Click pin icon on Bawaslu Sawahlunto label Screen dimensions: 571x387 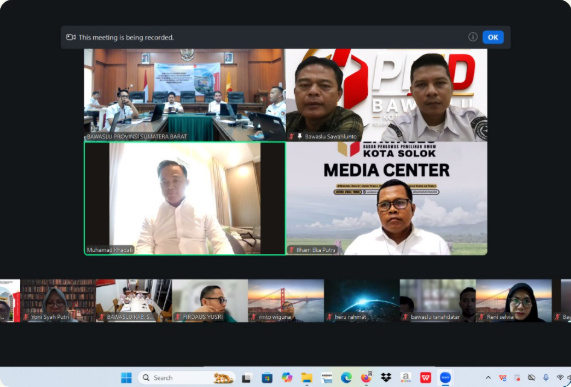coord(299,137)
